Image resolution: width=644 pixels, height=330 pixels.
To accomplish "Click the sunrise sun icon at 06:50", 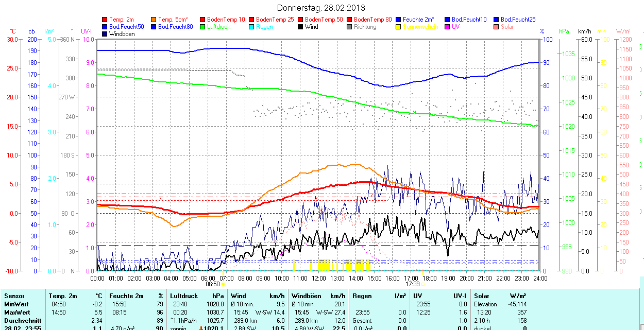I will 223,284.
